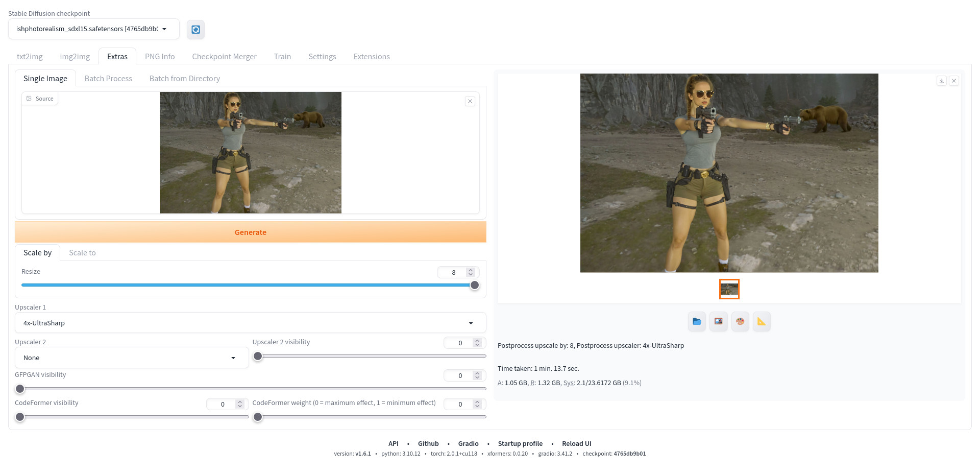Switch to img2img tab
The image size is (980, 474).
tap(75, 56)
